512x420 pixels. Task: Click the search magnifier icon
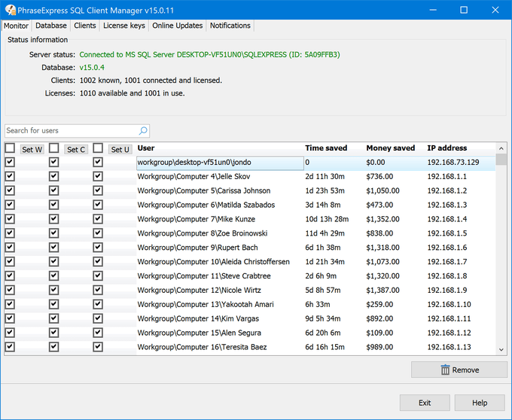pyautogui.click(x=143, y=131)
